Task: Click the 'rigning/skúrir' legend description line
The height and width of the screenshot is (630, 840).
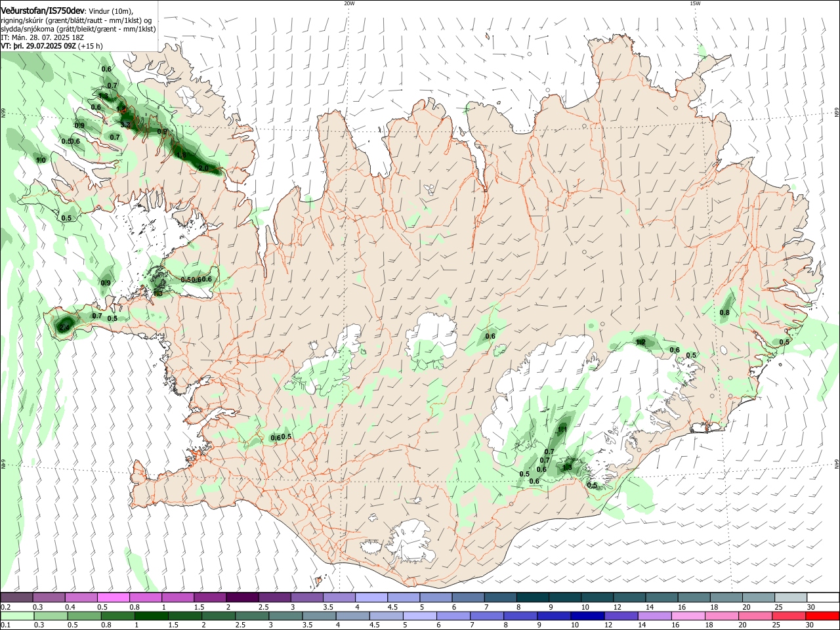Action: coord(76,20)
